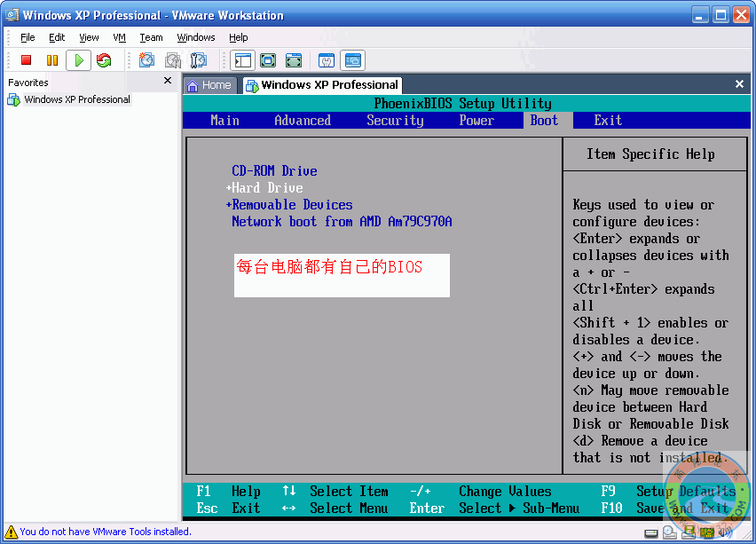Viewport: 756px width, 544px height.
Task: Click the Esc Exit key legend
Action: pyautogui.click(x=229, y=509)
